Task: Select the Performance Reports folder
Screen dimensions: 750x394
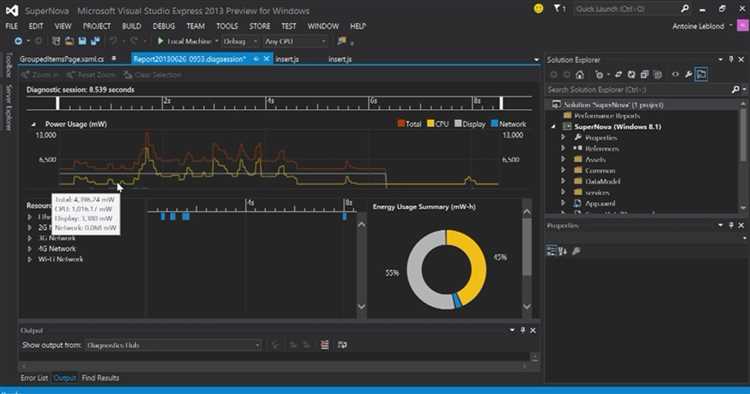Action: click(602, 116)
